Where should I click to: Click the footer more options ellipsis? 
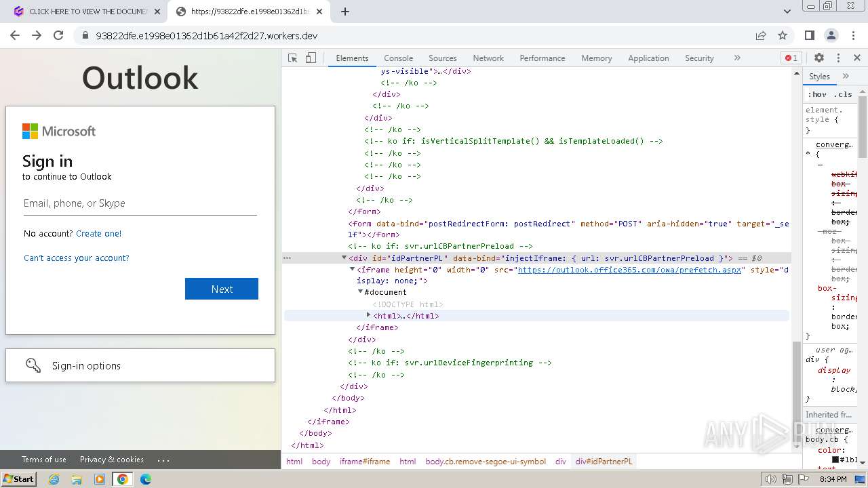[x=163, y=460]
